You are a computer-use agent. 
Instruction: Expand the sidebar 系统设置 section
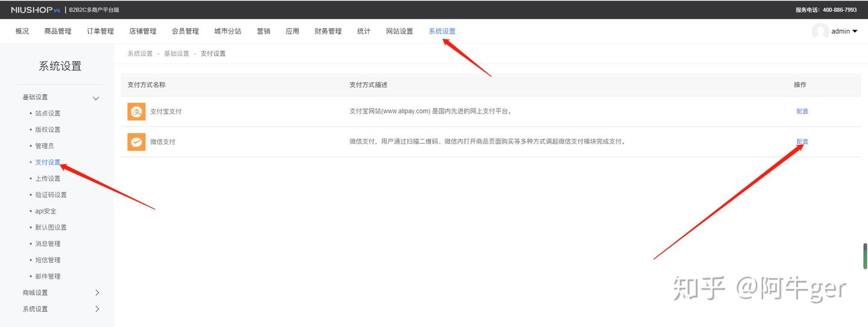coord(98,309)
